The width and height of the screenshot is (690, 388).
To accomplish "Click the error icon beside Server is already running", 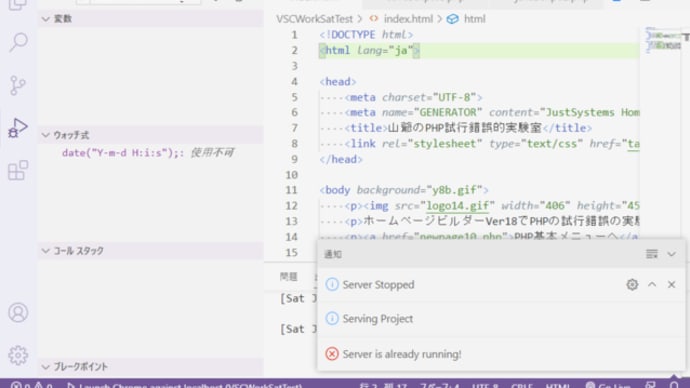I will coord(332,354).
